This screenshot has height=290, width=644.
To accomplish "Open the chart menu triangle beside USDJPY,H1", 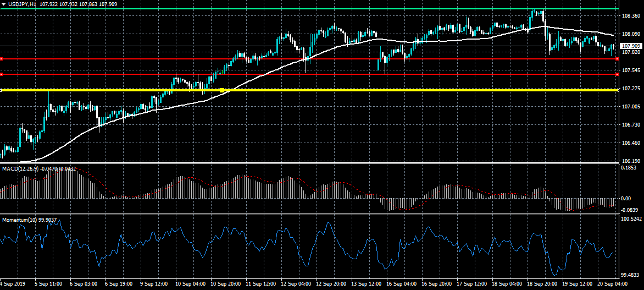I will tap(4, 4).
